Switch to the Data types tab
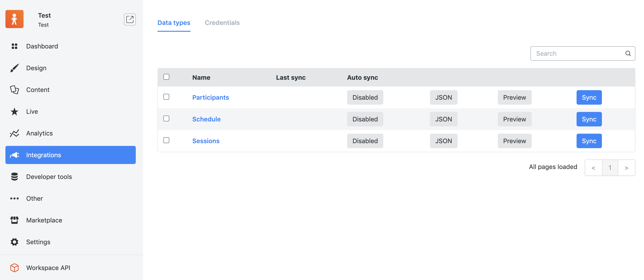The width and height of the screenshot is (644, 280). click(174, 22)
